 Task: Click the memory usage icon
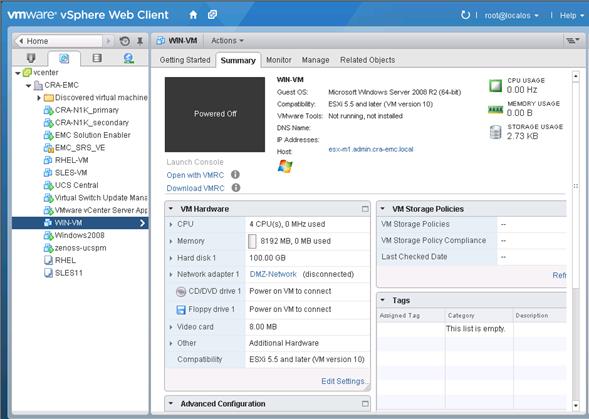[x=495, y=109]
